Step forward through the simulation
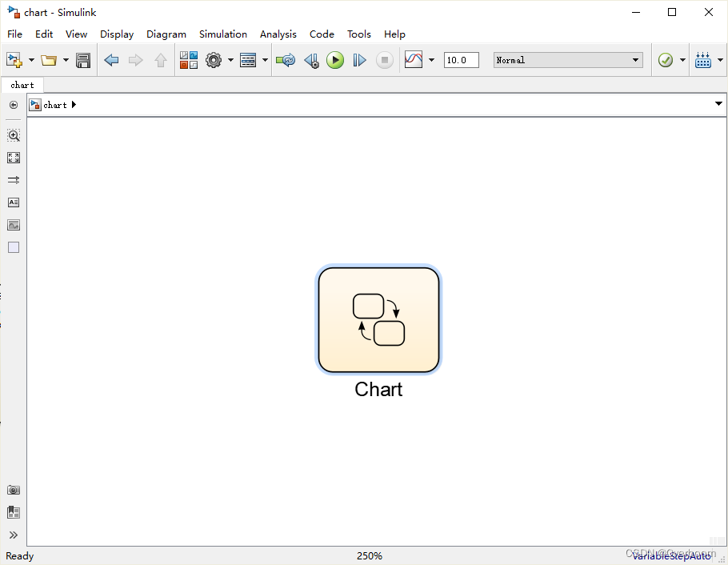Screen dimensions: 728x565 (x=359, y=59)
